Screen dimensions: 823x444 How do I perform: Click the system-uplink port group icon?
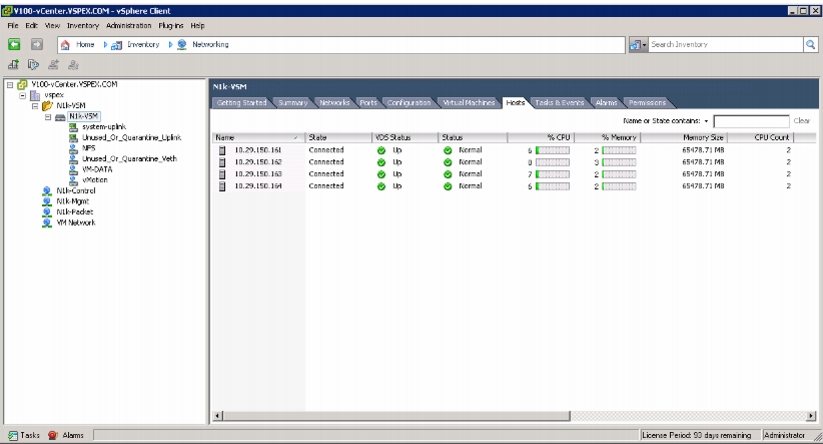coord(73,127)
